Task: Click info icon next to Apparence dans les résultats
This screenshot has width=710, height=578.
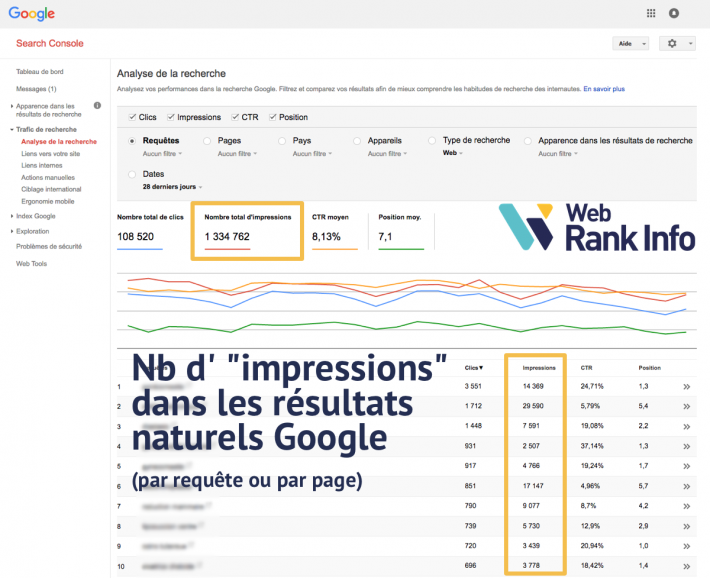Action: pyautogui.click(x=97, y=106)
